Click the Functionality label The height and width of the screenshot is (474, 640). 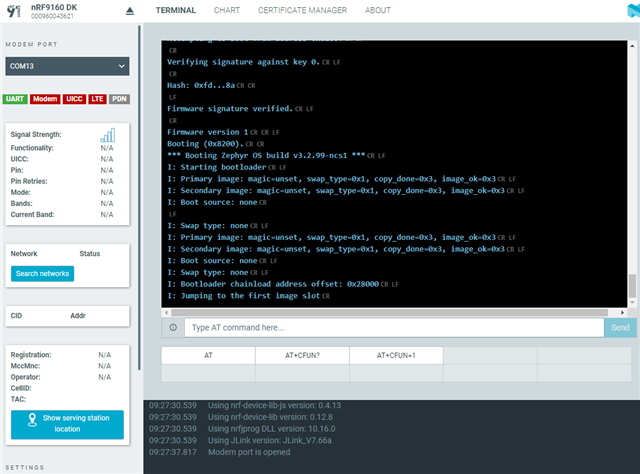pos(32,148)
